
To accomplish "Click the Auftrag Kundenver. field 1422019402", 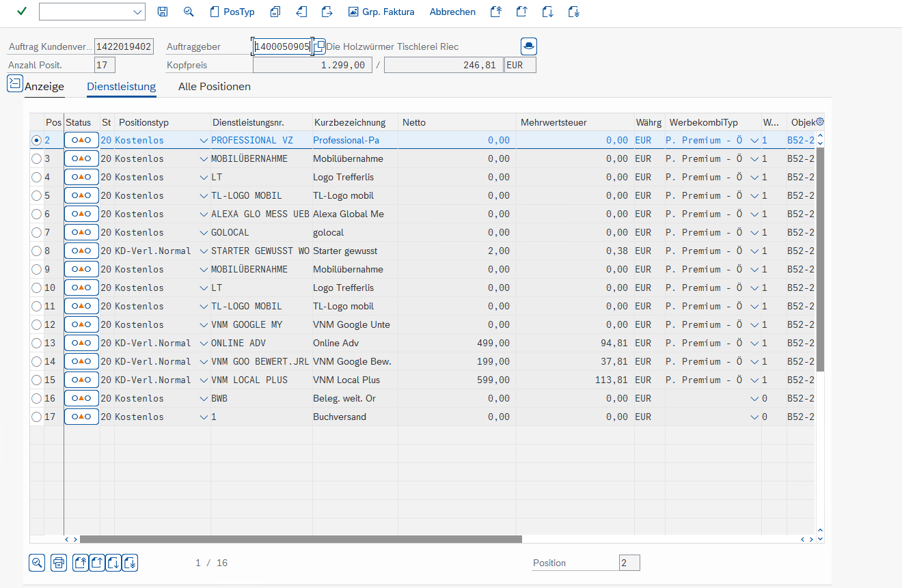I will pos(124,46).
